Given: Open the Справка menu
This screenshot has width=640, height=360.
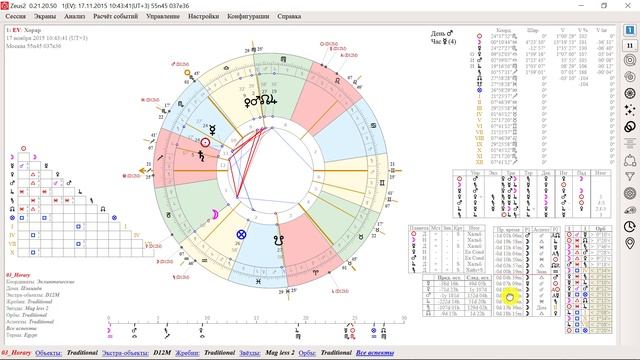Looking at the screenshot, I should [289, 16].
